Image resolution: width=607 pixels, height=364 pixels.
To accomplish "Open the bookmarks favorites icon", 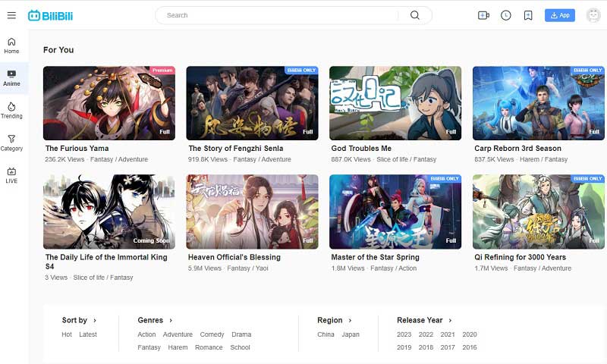I will click(x=528, y=15).
